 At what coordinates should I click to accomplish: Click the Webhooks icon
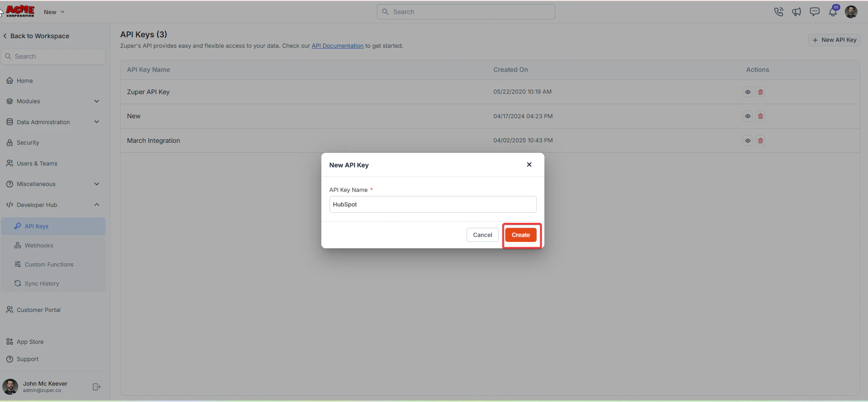pyautogui.click(x=18, y=245)
